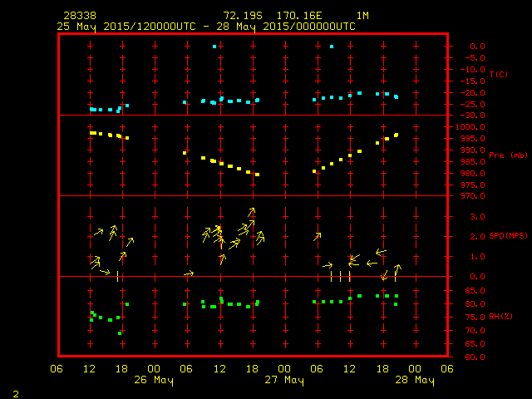This screenshot has width=532, height=399.
Task: Click the number 2 in bottom-left corner
Action: coord(16,392)
